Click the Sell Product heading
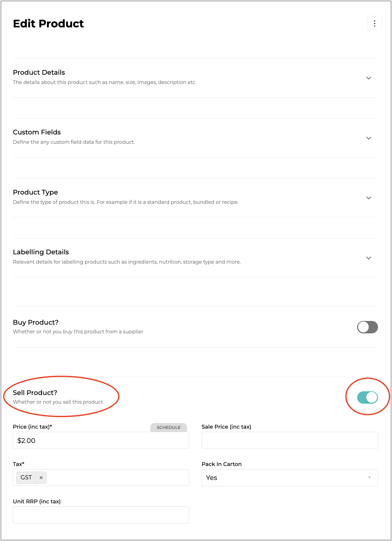The width and height of the screenshot is (392, 541). (35, 393)
